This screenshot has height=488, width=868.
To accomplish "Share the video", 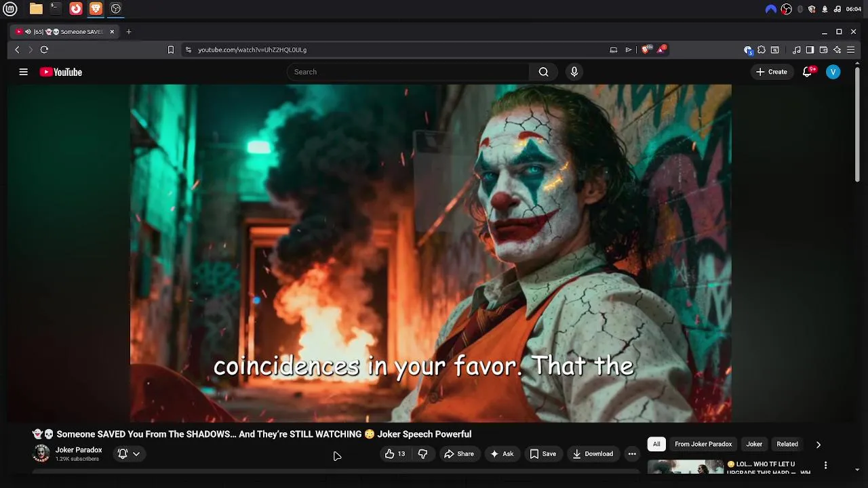I will 459,454.
